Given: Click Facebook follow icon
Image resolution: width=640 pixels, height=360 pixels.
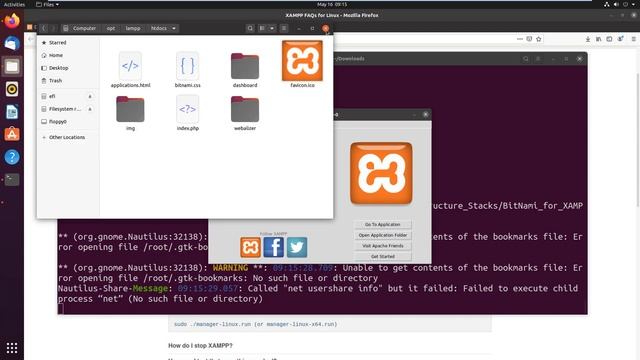Looking at the screenshot, I should click(273, 247).
